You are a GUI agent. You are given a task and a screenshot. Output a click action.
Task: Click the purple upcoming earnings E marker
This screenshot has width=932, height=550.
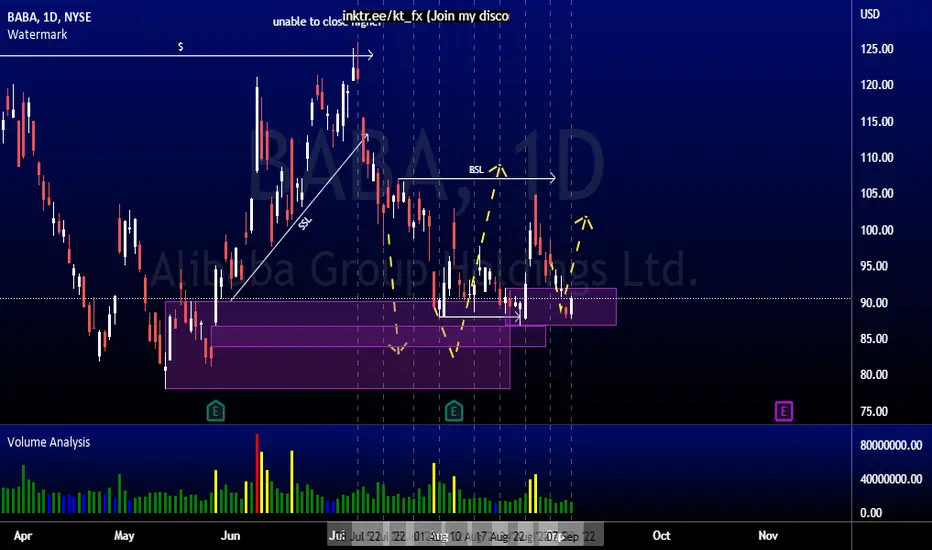[x=784, y=411]
